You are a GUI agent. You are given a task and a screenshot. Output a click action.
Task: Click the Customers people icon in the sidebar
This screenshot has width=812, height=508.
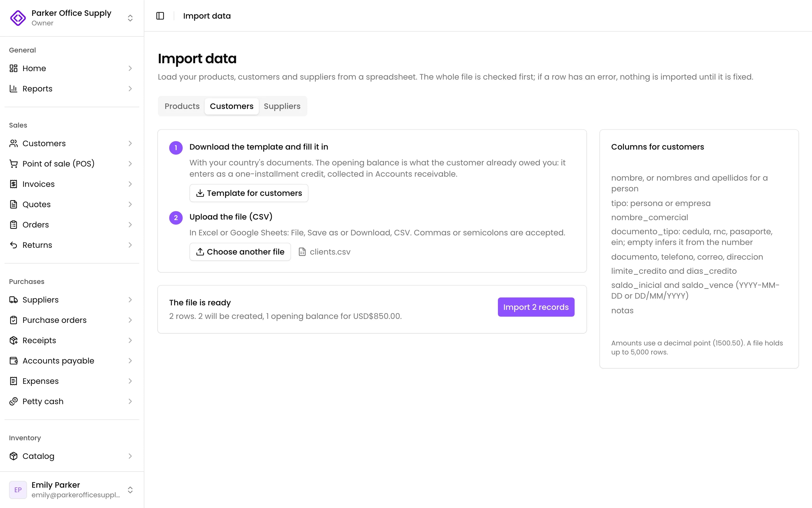14,143
